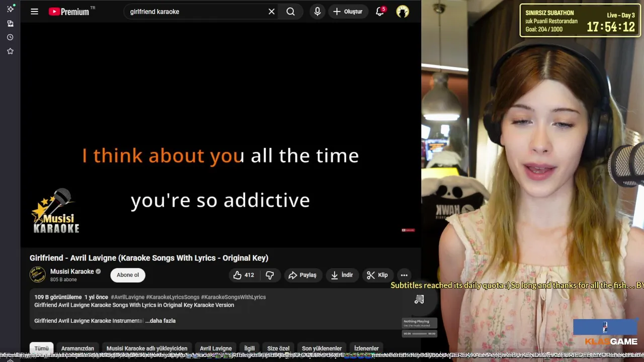Open #KaraokeLyricsSongs hashtag
The width and height of the screenshot is (644, 362).
[x=173, y=297]
